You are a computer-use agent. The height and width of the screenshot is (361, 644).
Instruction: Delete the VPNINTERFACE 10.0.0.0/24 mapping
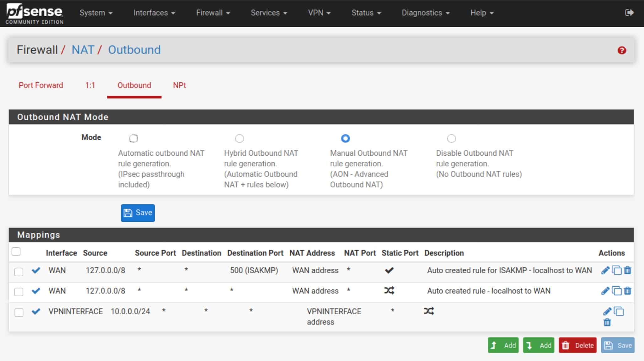point(607,322)
